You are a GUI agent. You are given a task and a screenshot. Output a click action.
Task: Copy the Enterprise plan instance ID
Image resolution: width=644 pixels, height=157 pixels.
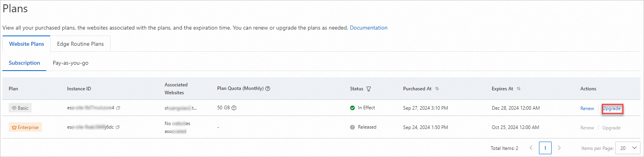click(118, 127)
